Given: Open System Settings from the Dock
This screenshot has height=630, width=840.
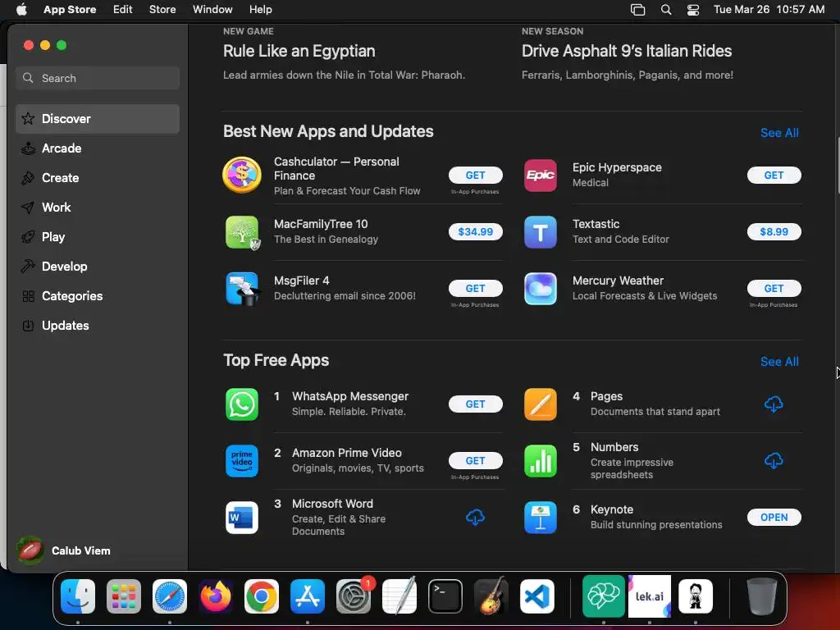Looking at the screenshot, I should [354, 596].
